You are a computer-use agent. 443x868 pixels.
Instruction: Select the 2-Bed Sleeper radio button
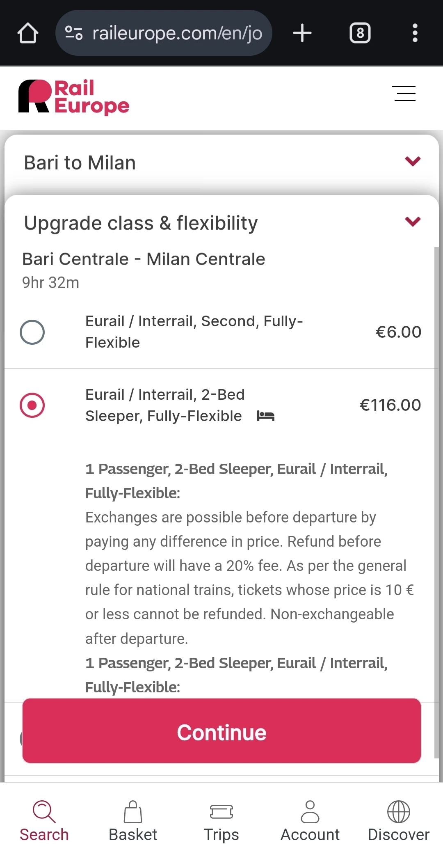[x=32, y=405]
